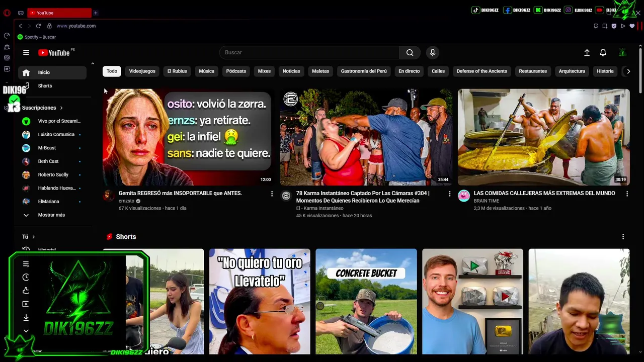Viewport: 644px width, 362px height.
Task: Play the 78 Karma Instantáneo thumbnail
Action: click(366, 137)
